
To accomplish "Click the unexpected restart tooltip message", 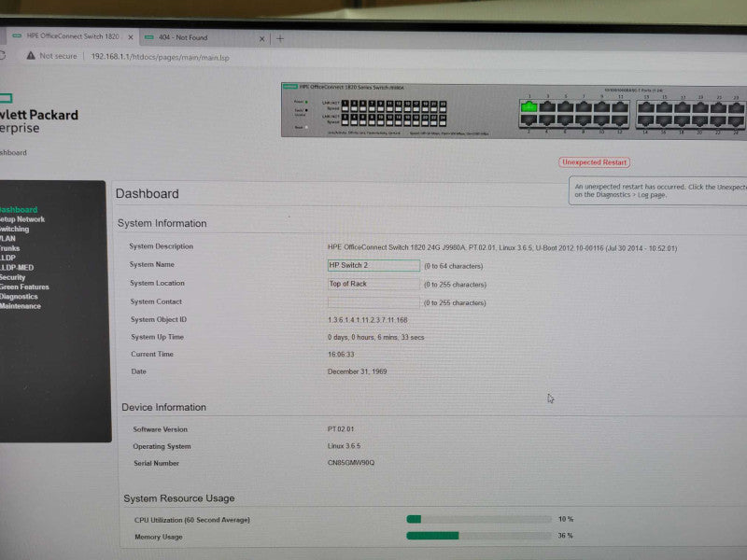I will click(659, 190).
